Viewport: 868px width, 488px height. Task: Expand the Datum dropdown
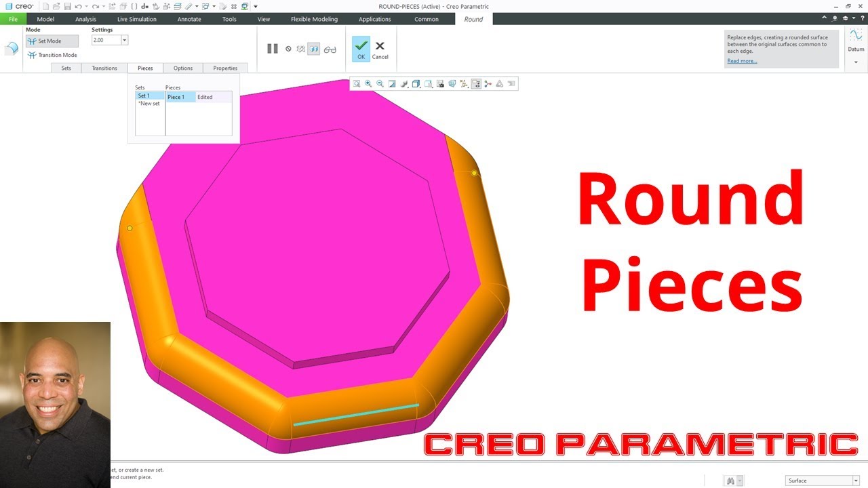point(856,62)
